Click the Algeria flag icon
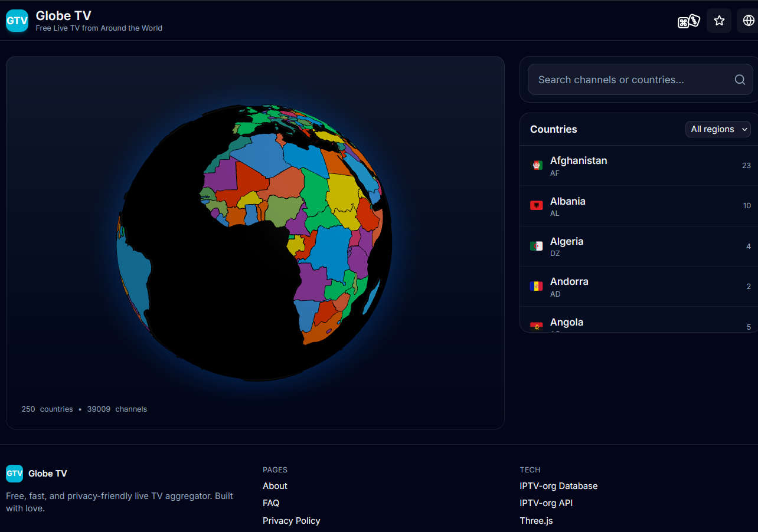 click(x=536, y=246)
